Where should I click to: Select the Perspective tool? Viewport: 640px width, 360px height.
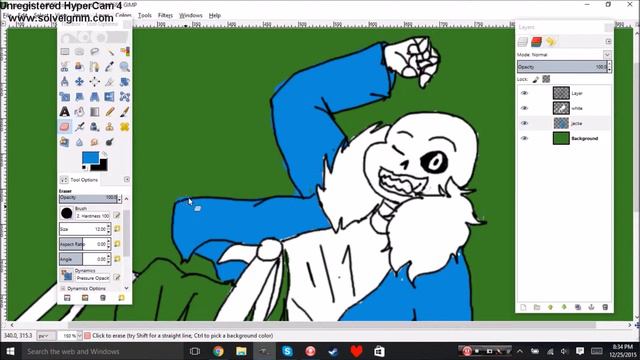coord(94,97)
